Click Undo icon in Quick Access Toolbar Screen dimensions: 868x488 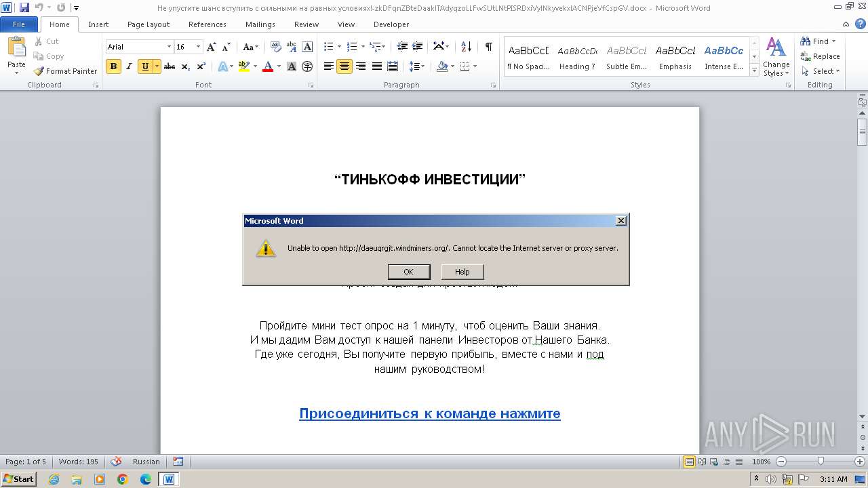(39, 8)
